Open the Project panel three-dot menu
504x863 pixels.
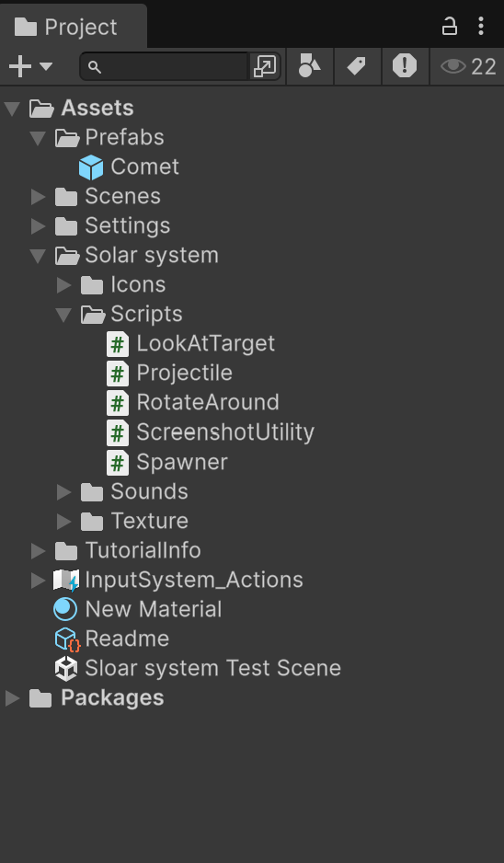point(481,26)
